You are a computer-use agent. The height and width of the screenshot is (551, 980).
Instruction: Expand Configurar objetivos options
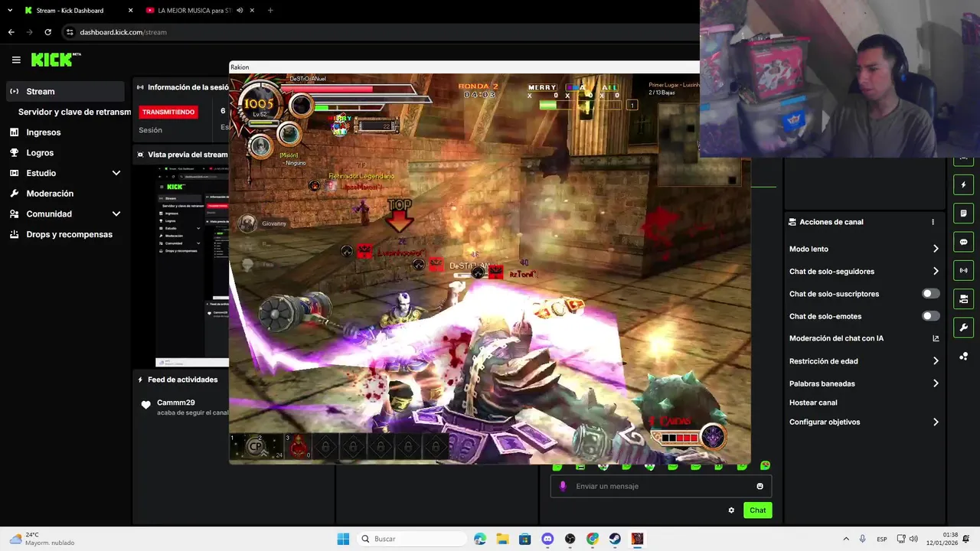(936, 422)
